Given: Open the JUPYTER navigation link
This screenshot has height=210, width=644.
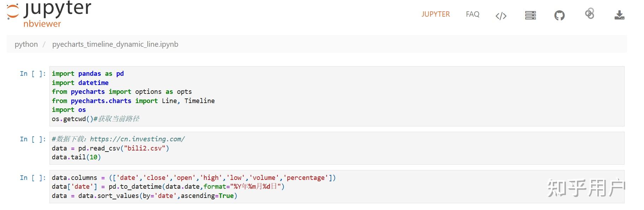Looking at the screenshot, I should 435,14.
